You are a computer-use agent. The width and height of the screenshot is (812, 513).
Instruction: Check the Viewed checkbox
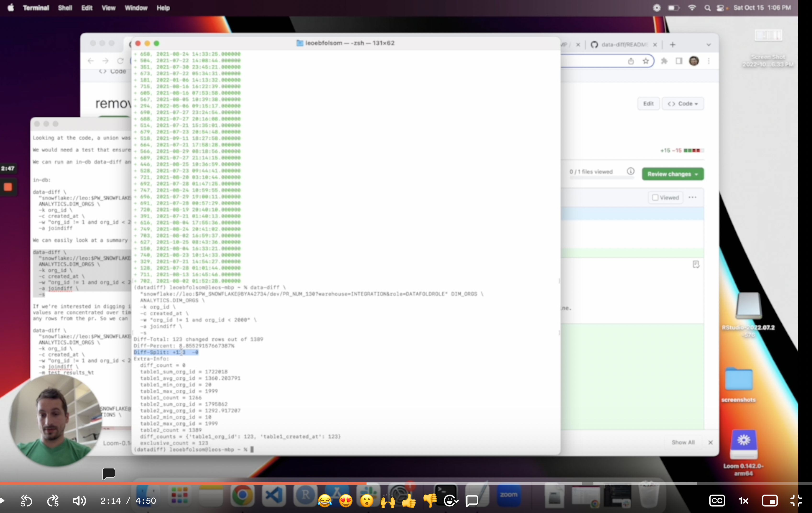coord(655,198)
